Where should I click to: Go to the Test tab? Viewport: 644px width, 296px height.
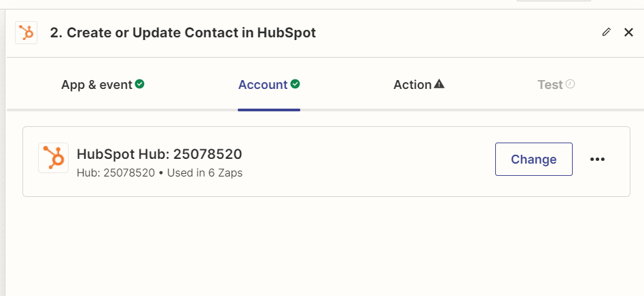click(x=556, y=85)
